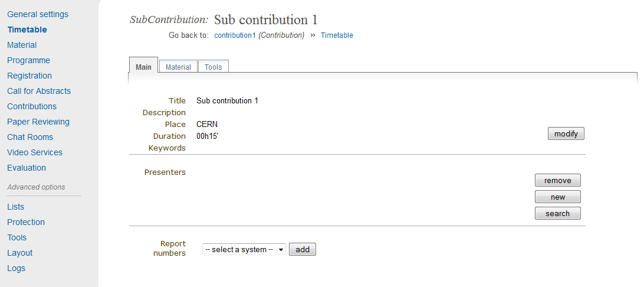The width and height of the screenshot is (644, 287).
Task: Select Registration in the sidebar
Action: click(x=29, y=76)
